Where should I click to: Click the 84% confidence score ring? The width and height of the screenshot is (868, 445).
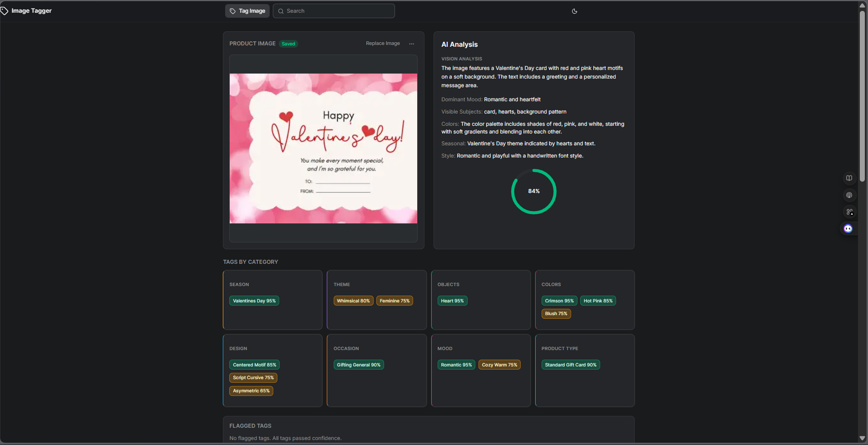click(x=533, y=191)
